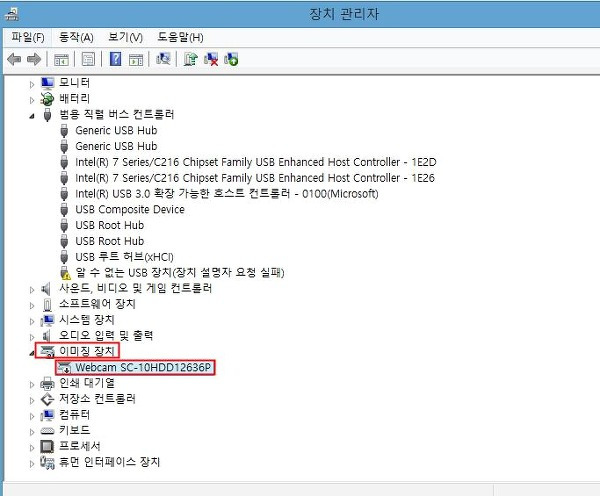The height and width of the screenshot is (496, 600).
Task: Select the 범용 직렬 버스 컨트롤러 label
Action: (116, 114)
